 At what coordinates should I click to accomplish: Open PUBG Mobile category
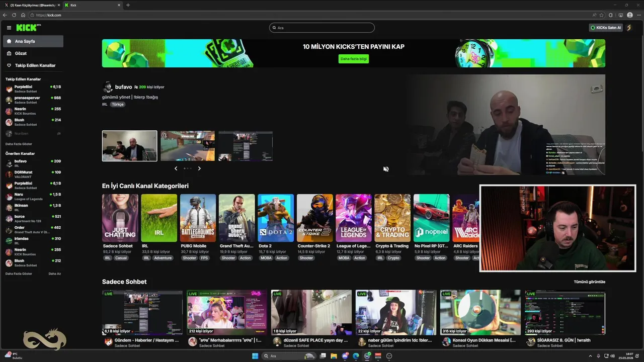click(198, 218)
